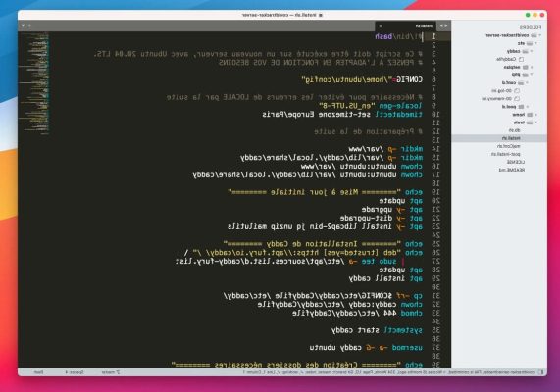The width and height of the screenshot is (560, 392).
Task: Open mailConf.sh from the sidebar
Action: coord(509,146)
